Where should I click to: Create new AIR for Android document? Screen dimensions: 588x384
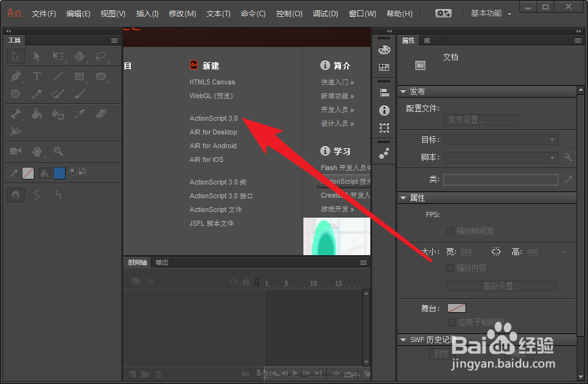pyautogui.click(x=213, y=146)
